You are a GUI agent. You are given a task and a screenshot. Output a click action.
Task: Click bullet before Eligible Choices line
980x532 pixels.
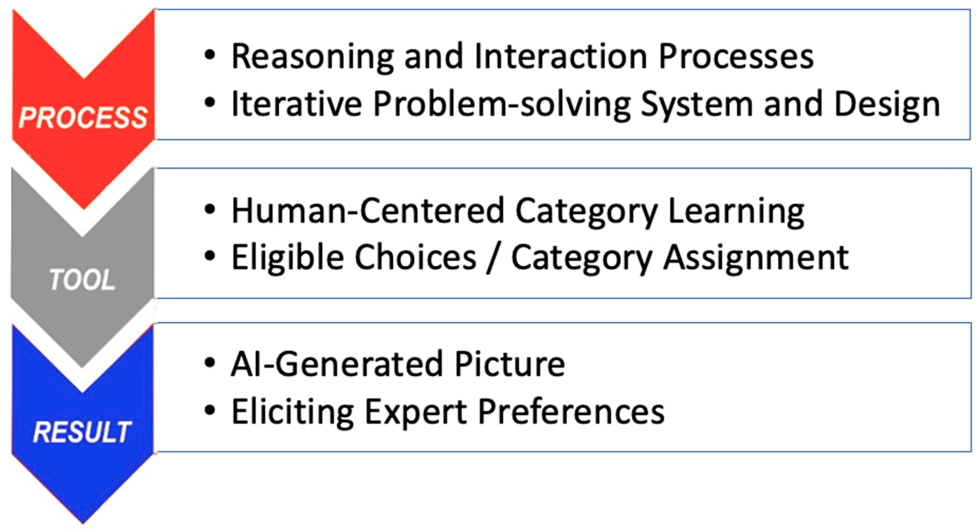[x=210, y=257]
